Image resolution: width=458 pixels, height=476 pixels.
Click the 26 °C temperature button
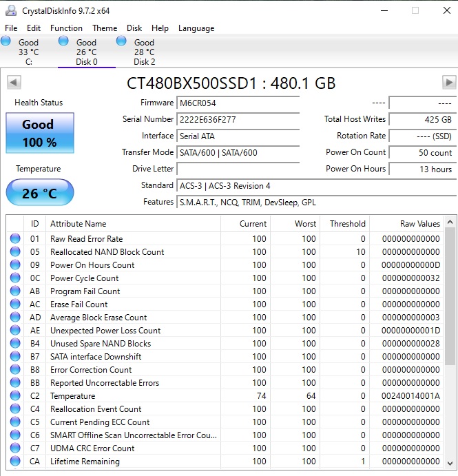(x=39, y=193)
